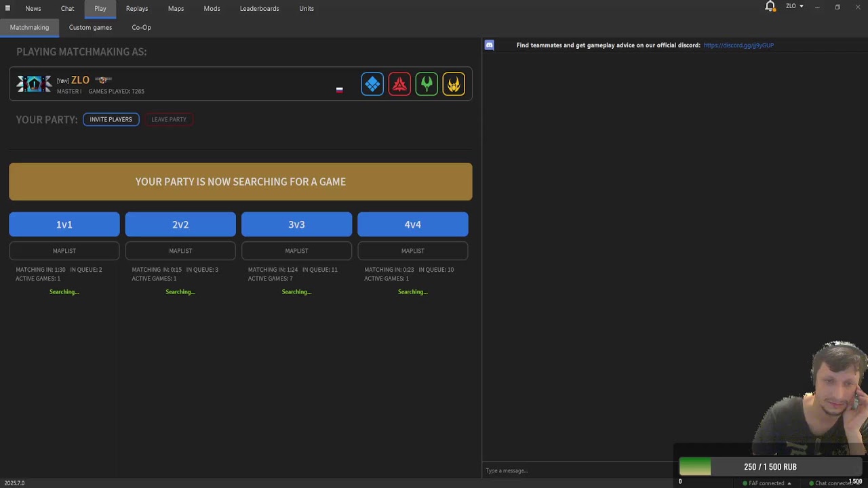Image resolution: width=868 pixels, height=488 pixels.
Task: Click the 250 / 1500 RUB progress bar
Action: (770, 466)
